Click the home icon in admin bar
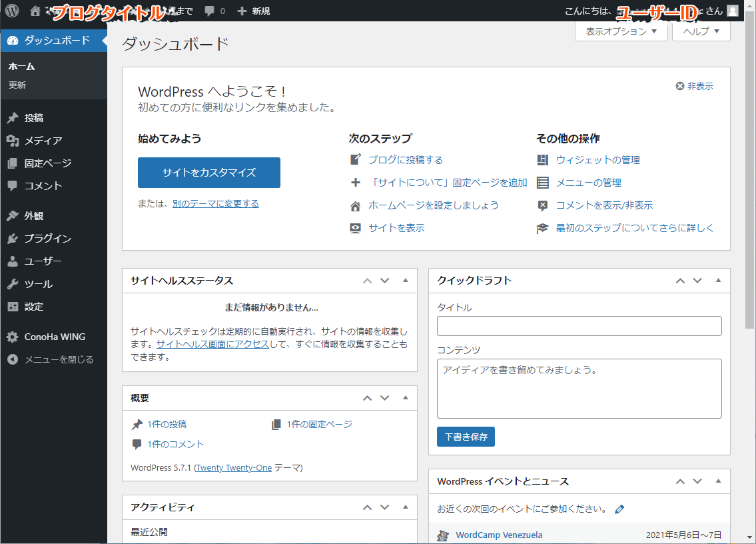Viewport: 756px width, 544px height. [35, 11]
